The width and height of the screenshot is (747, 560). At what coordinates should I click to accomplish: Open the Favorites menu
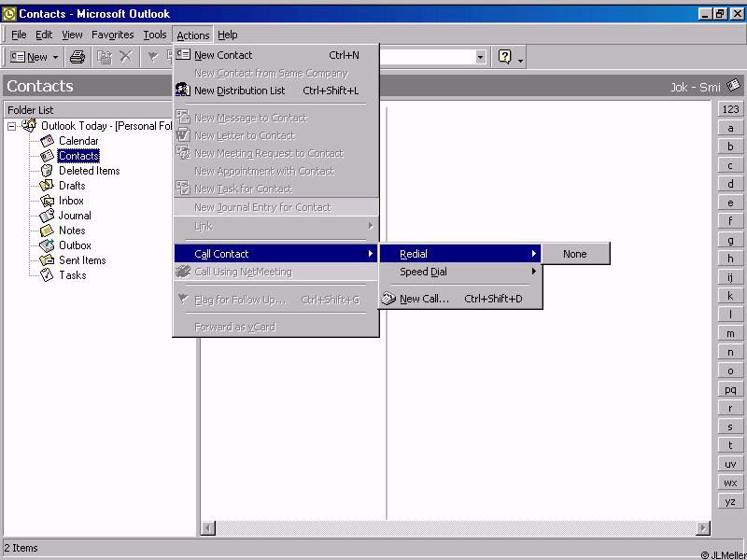pyautogui.click(x=112, y=35)
